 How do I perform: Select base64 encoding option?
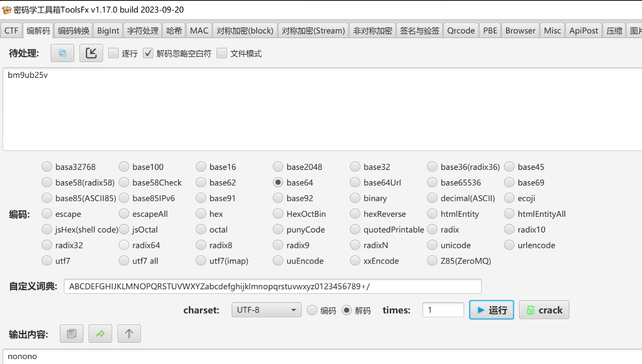coord(278,182)
